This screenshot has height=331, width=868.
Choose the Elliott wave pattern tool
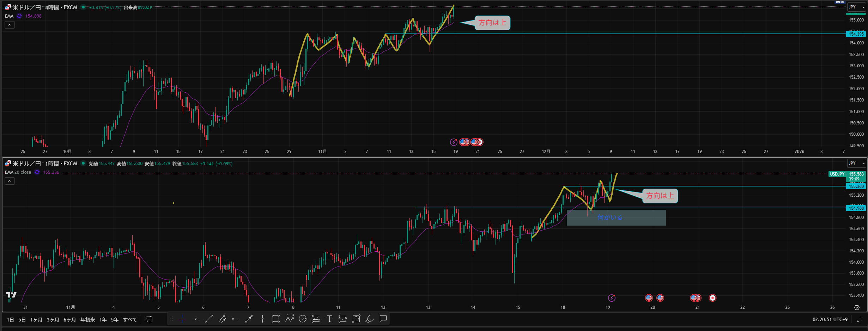point(289,319)
